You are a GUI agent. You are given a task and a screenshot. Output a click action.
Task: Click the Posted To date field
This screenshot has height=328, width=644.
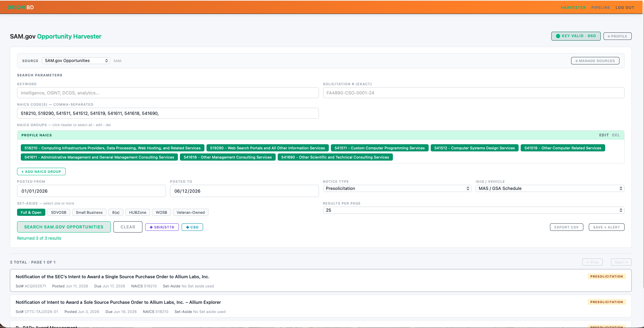pyautogui.click(x=244, y=191)
